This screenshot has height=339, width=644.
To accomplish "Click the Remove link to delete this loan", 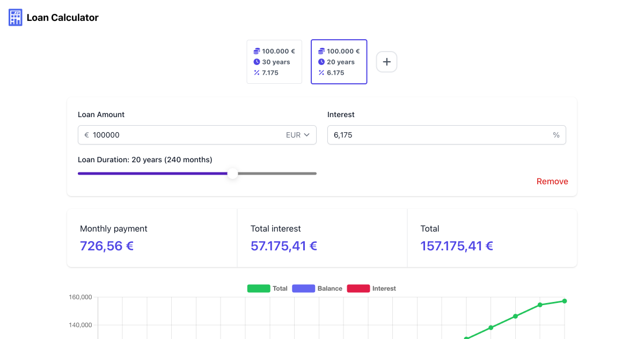I will pos(552,182).
